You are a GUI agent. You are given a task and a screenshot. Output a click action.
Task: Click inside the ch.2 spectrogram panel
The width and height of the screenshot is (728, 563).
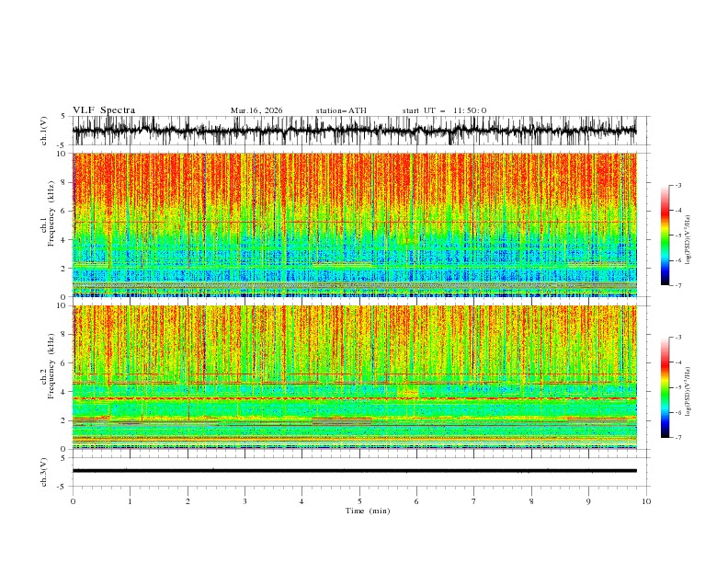(354, 377)
